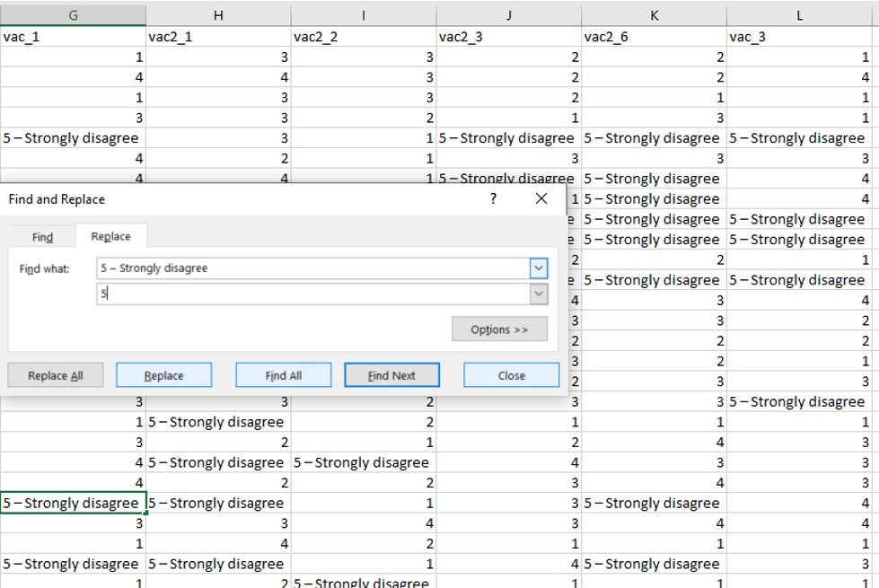Viewport: 879px width, 588px height.
Task: Click the Replace All button
Action: coord(55,374)
